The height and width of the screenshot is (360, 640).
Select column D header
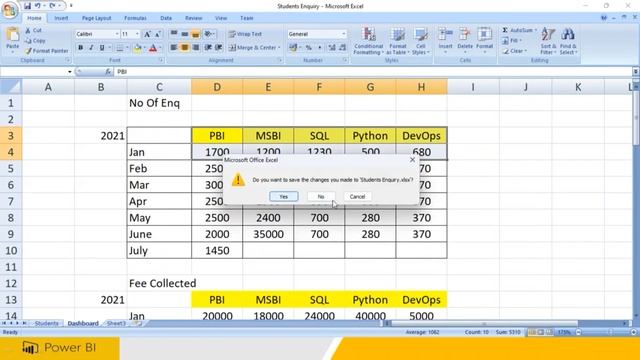(217, 87)
